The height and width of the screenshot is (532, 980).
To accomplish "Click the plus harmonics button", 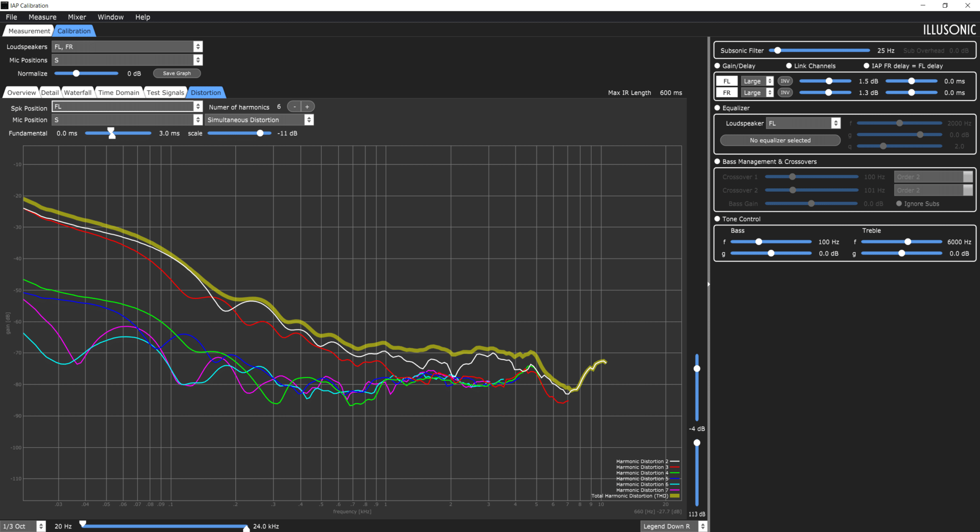I will [x=307, y=107].
